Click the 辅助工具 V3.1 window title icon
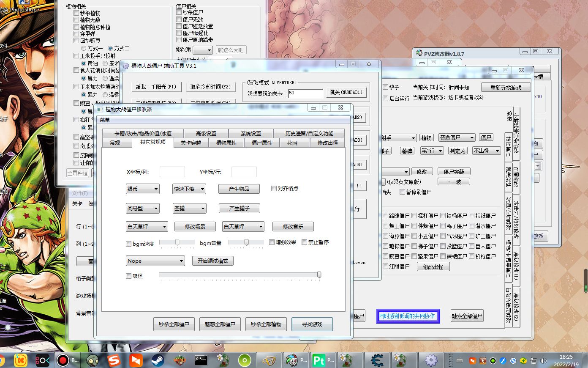 pyautogui.click(x=125, y=66)
